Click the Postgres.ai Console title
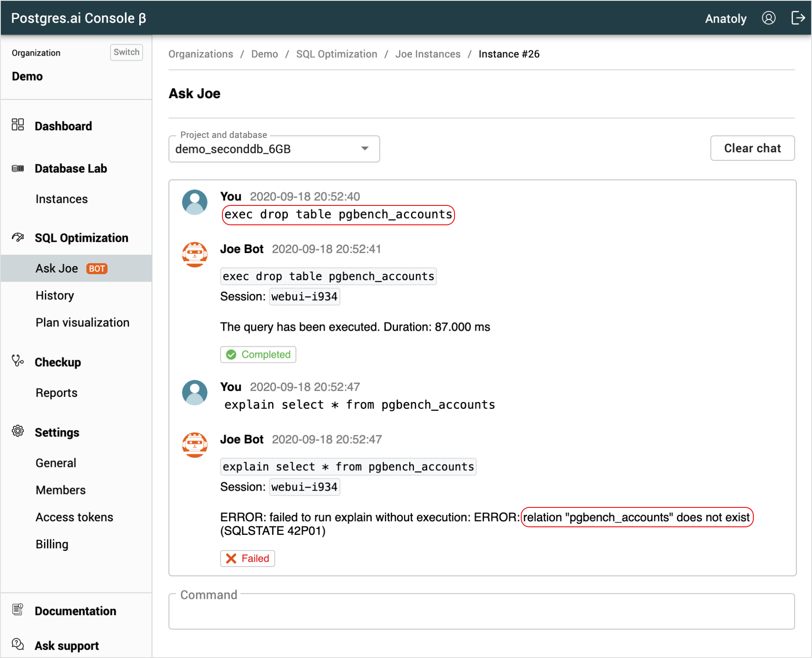812x658 pixels. [x=78, y=18]
